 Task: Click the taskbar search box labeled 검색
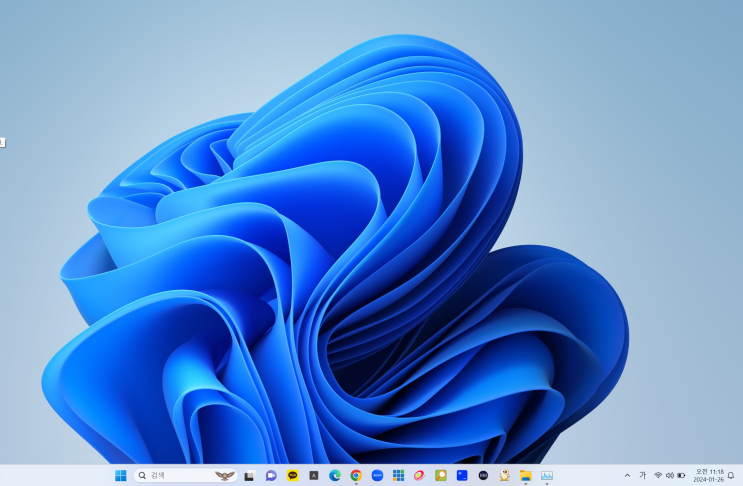(185, 476)
